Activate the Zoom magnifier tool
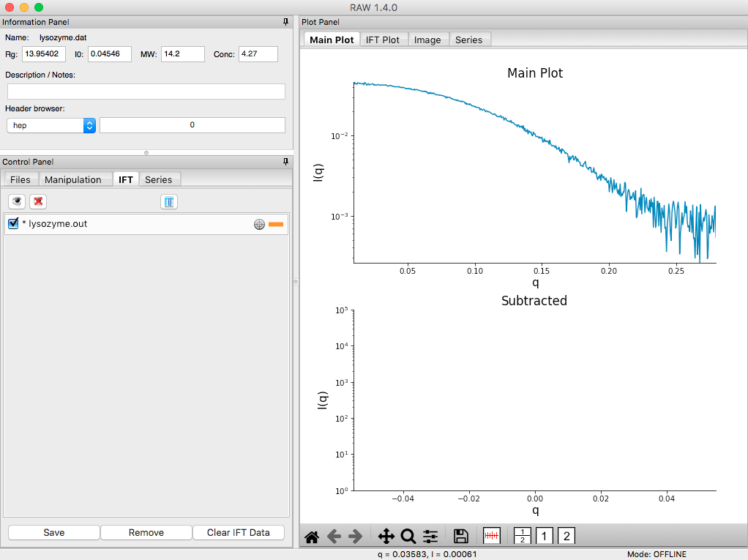The image size is (748, 560). coord(408,536)
